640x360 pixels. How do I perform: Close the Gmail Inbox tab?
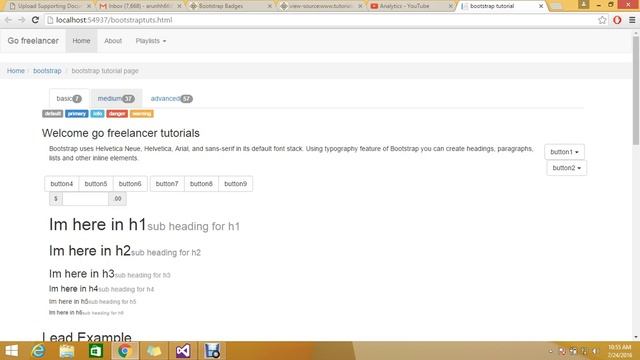coord(179,6)
